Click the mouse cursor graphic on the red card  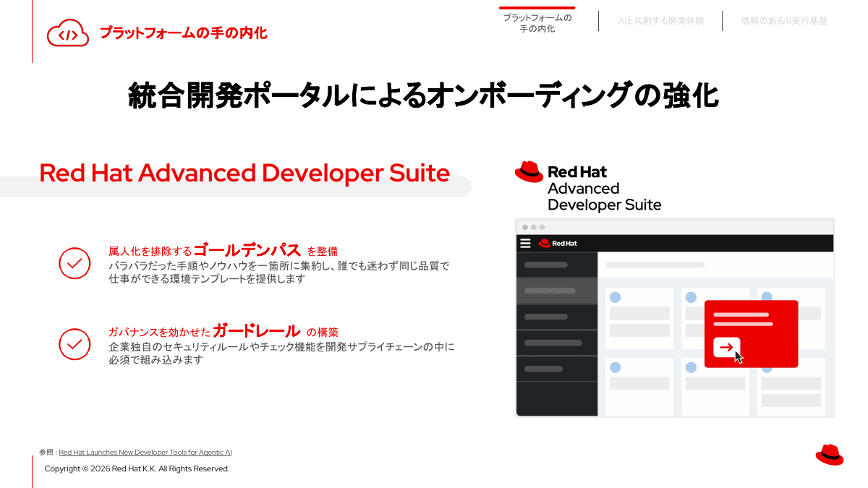[739, 356]
